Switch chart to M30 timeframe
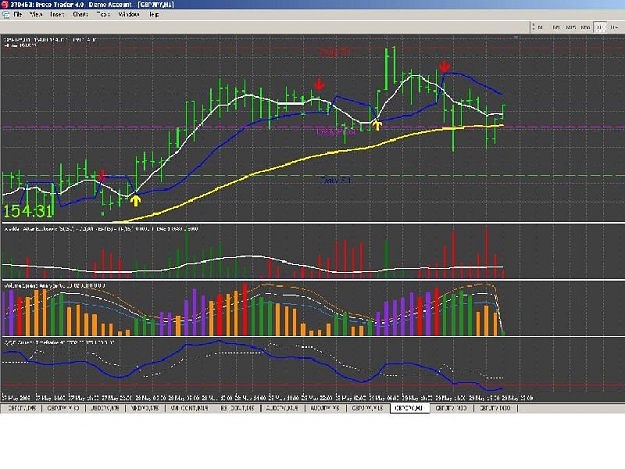 [586, 27]
